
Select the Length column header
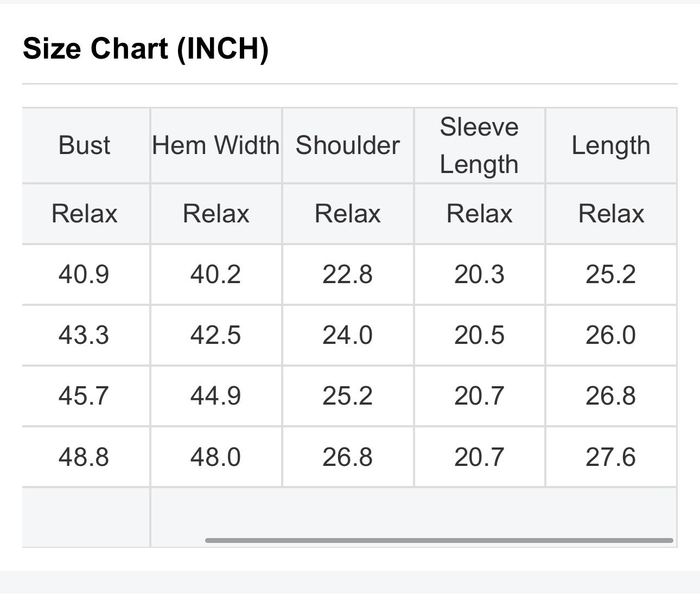click(611, 145)
